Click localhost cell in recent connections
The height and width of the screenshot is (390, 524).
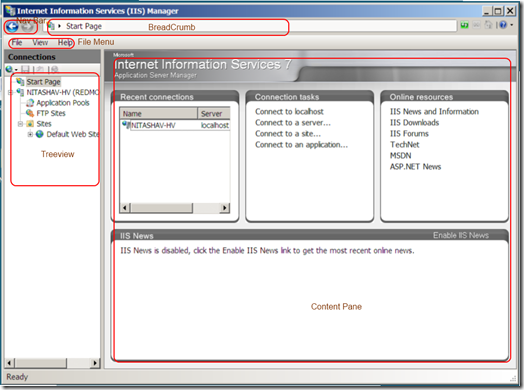click(215, 125)
